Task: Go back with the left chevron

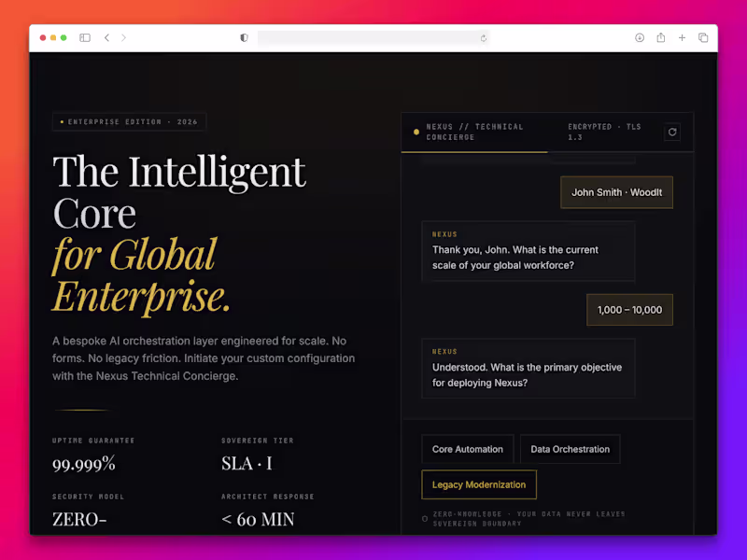Action: click(106, 37)
